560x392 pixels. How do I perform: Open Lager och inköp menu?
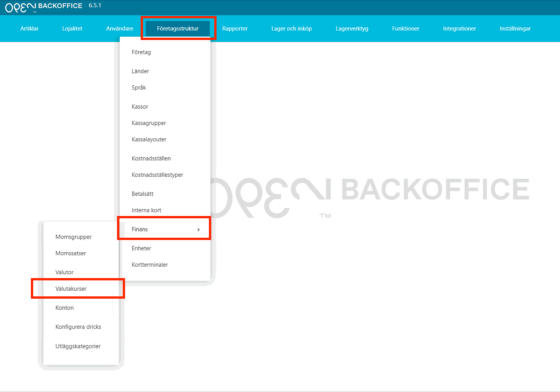coord(292,29)
